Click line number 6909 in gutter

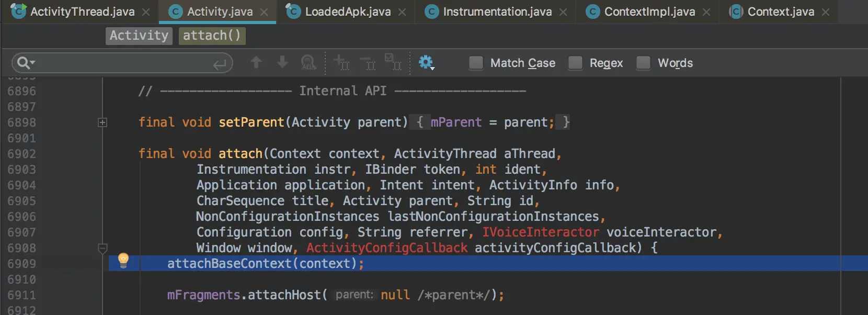(x=21, y=264)
